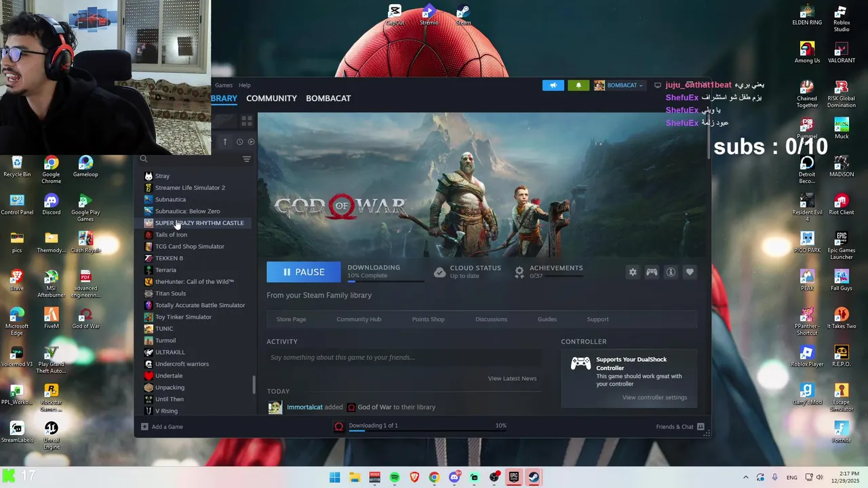Select the R.E.P.O. desktop icon
The height and width of the screenshot is (488, 868).
[x=842, y=357]
